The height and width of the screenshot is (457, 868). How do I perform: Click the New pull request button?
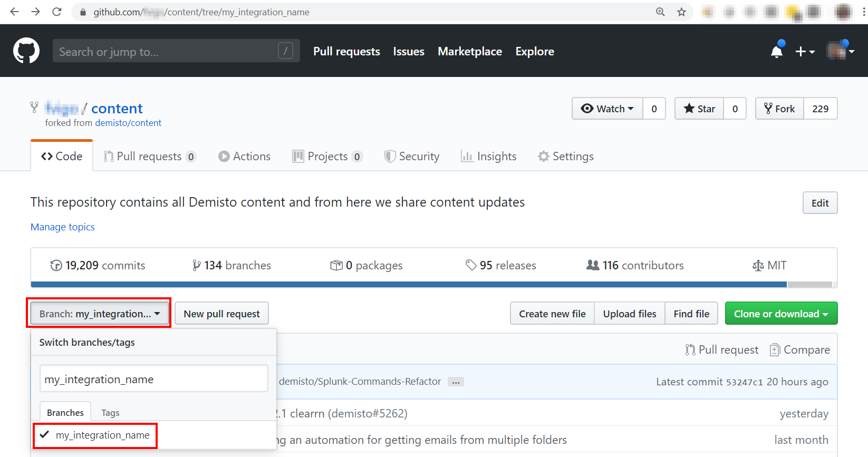point(221,314)
